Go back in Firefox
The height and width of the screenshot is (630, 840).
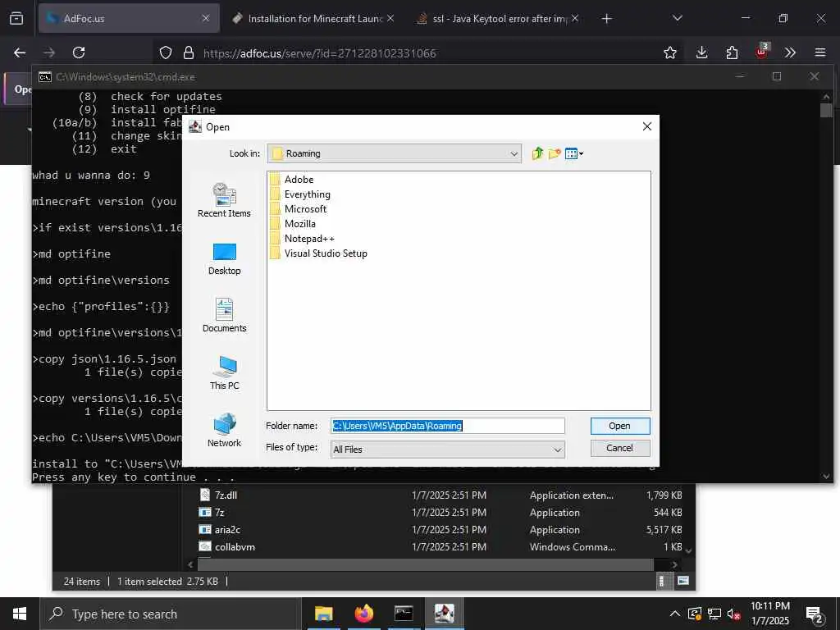pos(20,52)
